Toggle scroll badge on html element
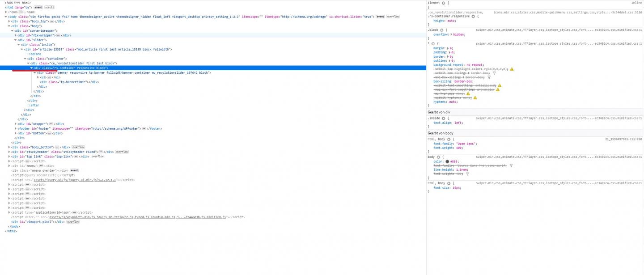The image size is (644, 275). [x=50, y=8]
